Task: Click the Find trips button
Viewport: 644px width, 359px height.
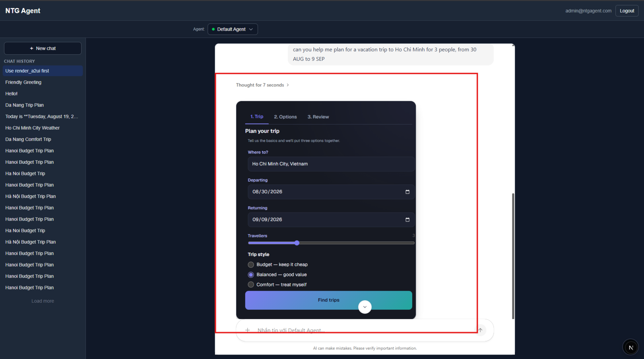Action: [x=328, y=300]
